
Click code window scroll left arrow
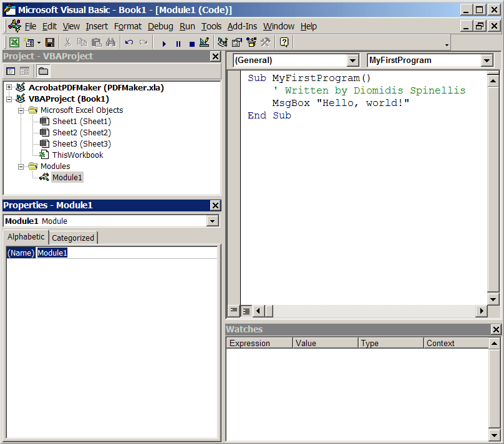click(x=258, y=311)
